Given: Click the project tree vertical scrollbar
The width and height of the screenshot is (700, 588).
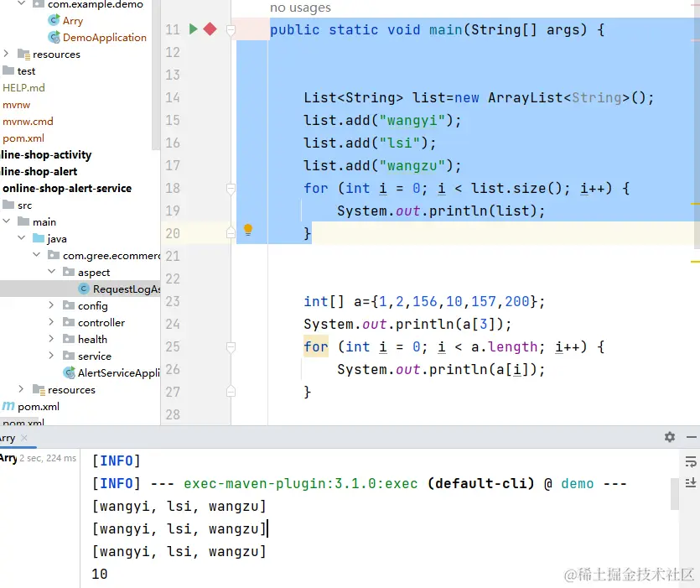Looking at the screenshot, I should pos(155,75).
